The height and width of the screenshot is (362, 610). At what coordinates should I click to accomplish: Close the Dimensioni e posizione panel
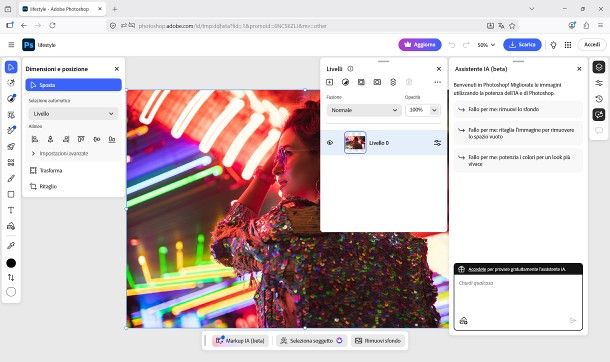point(117,69)
